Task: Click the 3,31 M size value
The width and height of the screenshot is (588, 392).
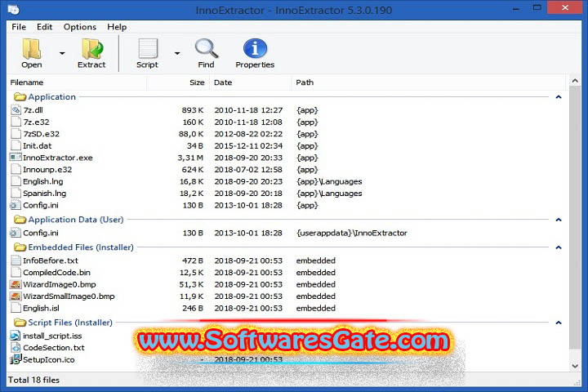Action: (x=190, y=158)
